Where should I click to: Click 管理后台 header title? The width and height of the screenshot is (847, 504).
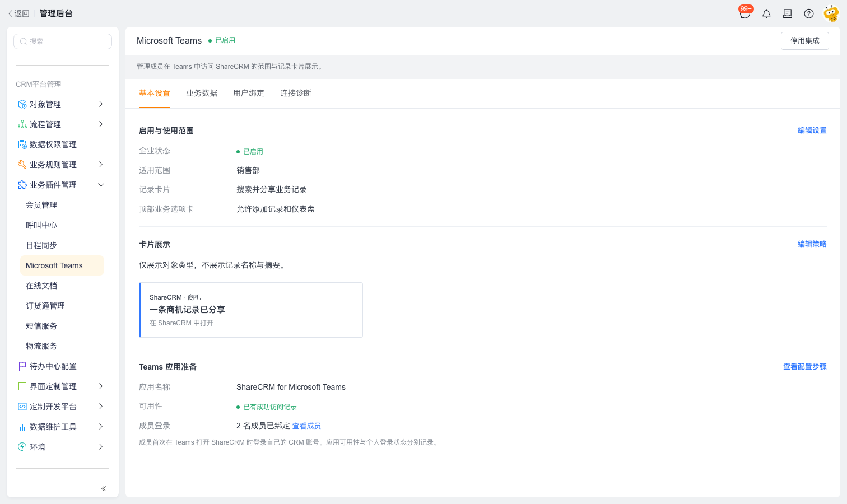tap(56, 13)
